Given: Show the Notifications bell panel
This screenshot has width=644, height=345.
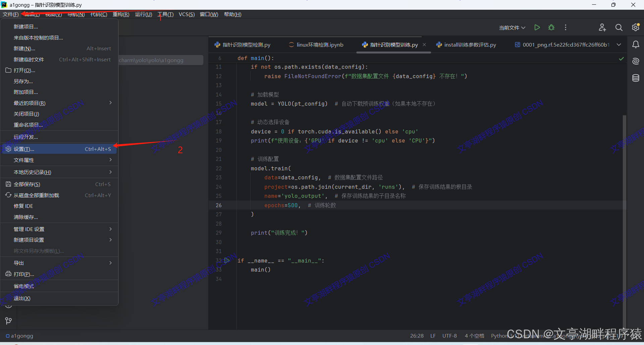Looking at the screenshot, I should tap(636, 45).
